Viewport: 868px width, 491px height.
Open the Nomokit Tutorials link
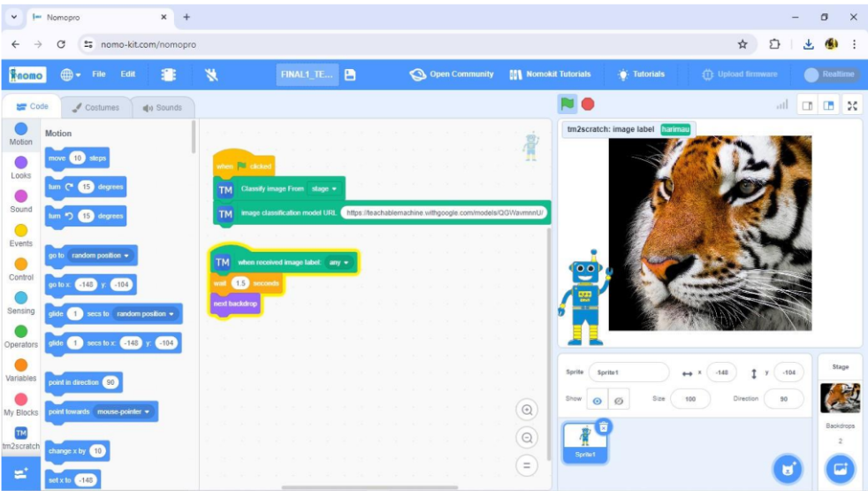coord(550,74)
